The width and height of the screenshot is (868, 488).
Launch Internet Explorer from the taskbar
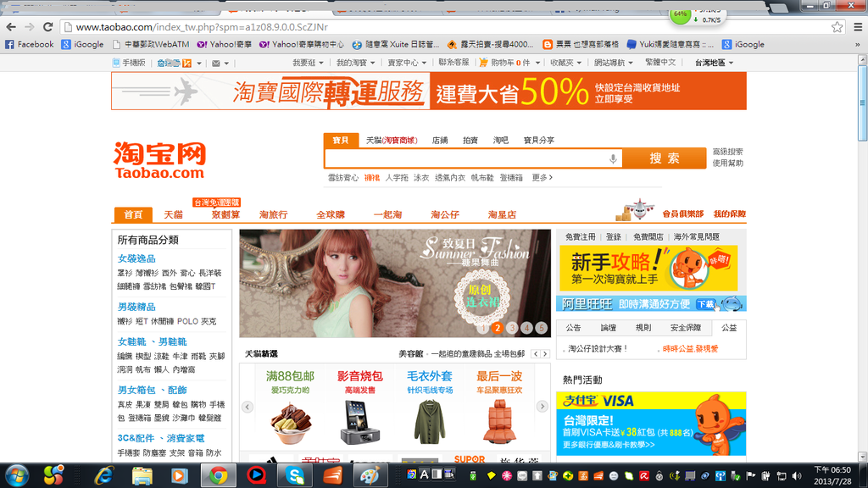pos(103,476)
